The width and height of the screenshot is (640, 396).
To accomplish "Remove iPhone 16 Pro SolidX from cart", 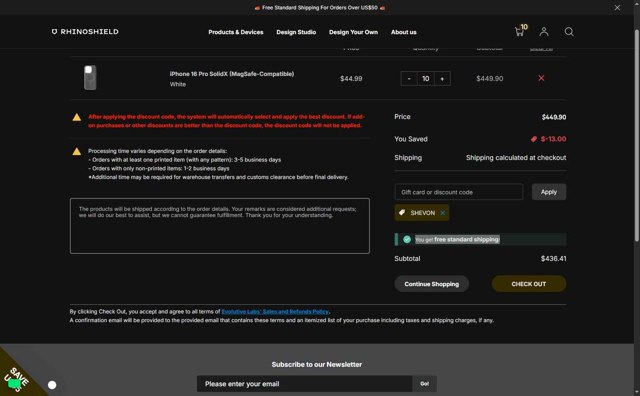I will pyautogui.click(x=541, y=78).
